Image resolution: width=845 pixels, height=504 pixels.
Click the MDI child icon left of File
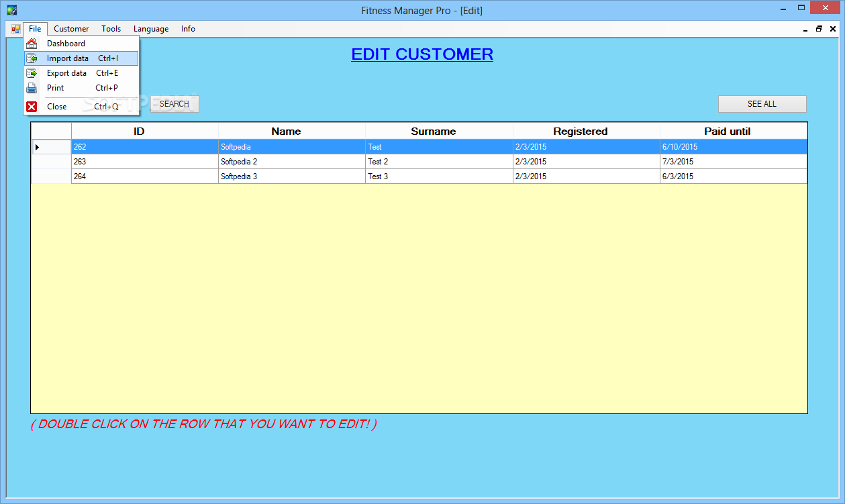pyautogui.click(x=15, y=29)
